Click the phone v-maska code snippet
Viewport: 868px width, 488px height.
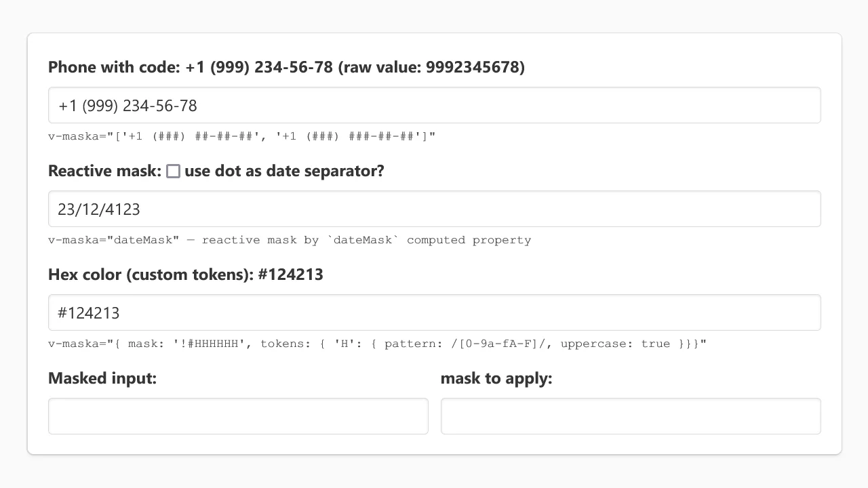coord(241,136)
